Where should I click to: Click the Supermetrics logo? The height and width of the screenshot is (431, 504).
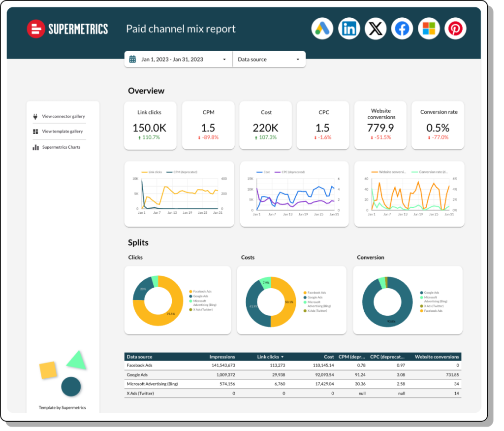pyautogui.click(x=67, y=29)
